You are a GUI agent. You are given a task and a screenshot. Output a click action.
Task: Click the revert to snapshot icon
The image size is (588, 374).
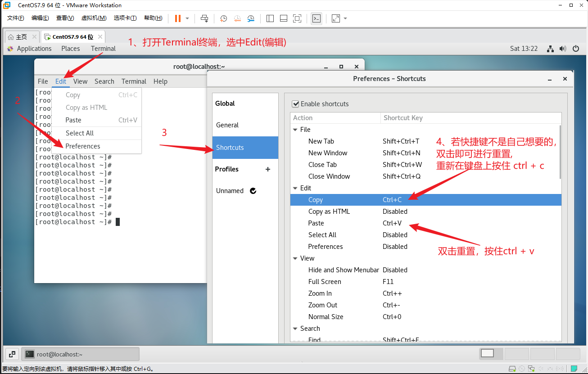237,18
